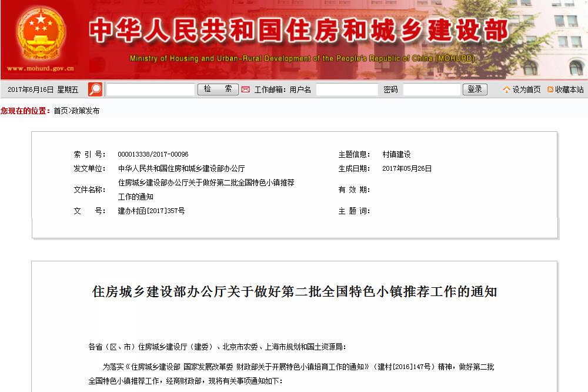Click the English ministry name in banner
588x392 pixels.
(x=302, y=59)
